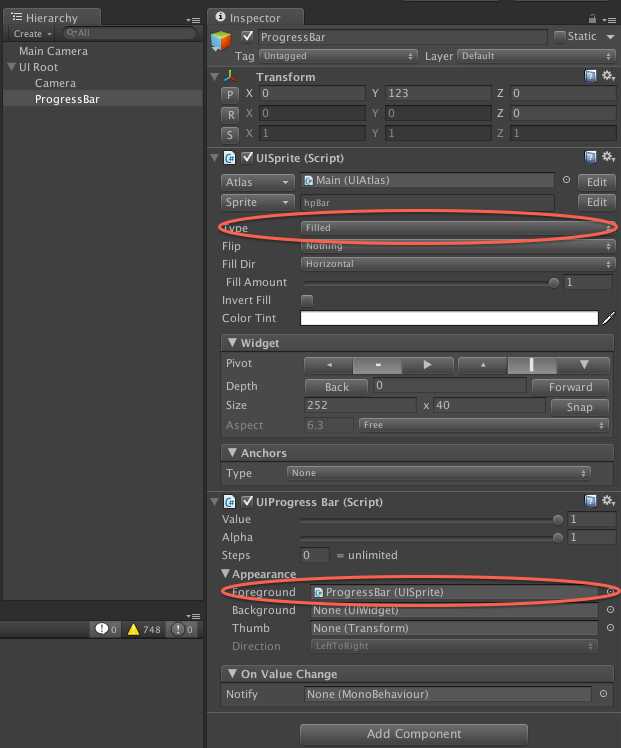Click Edit button next to Atlas
Viewport: 621px width, 748px height.
(597, 182)
